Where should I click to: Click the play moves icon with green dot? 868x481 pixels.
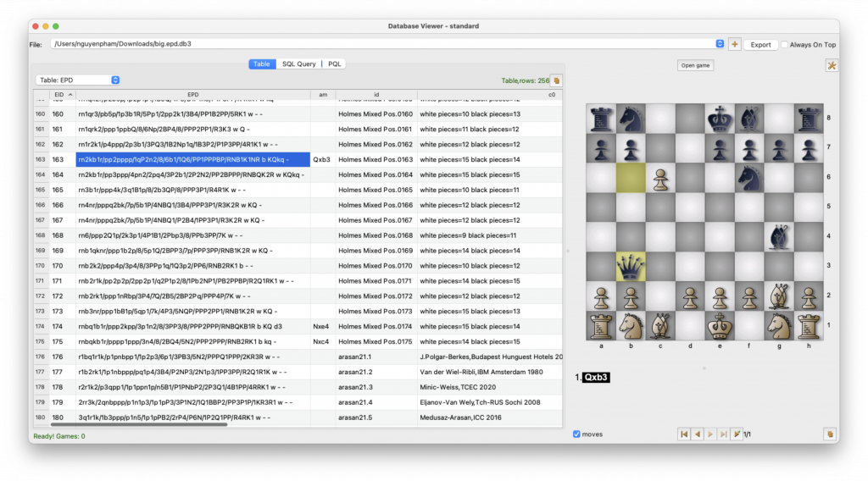click(737, 434)
